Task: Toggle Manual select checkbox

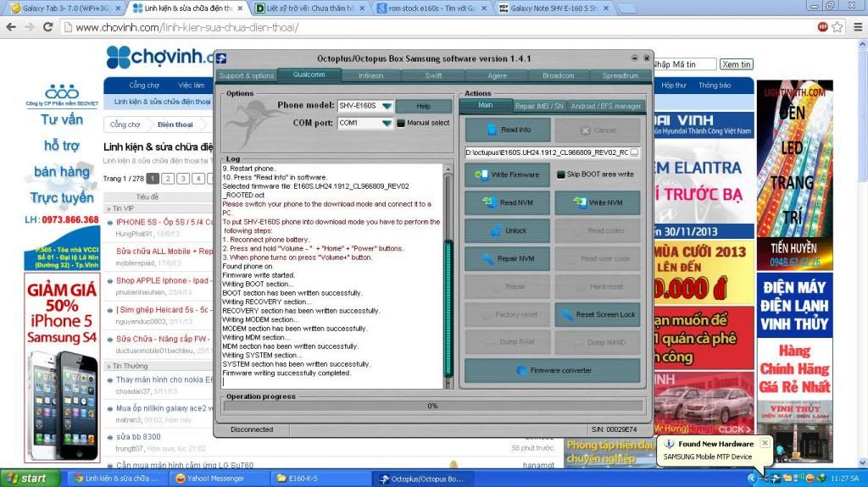Action: tap(401, 123)
